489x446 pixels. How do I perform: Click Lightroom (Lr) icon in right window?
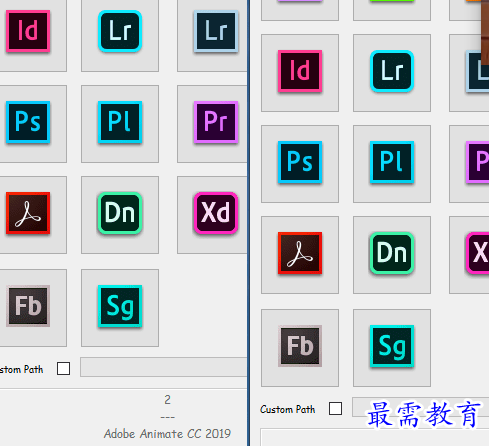click(392, 71)
